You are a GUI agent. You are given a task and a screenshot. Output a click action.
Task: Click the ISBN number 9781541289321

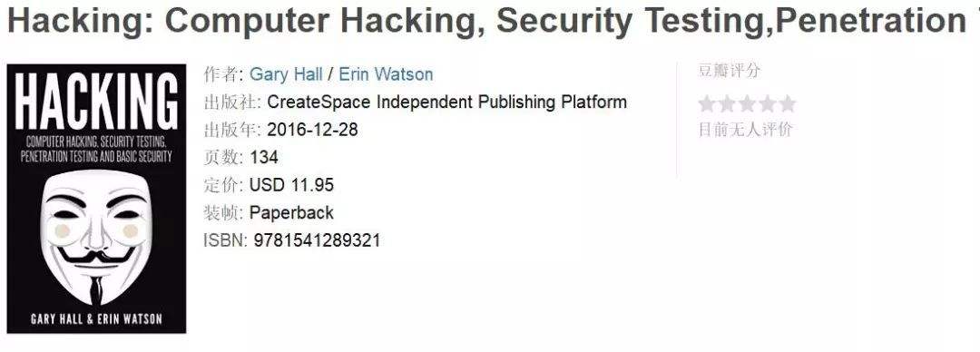[317, 240]
